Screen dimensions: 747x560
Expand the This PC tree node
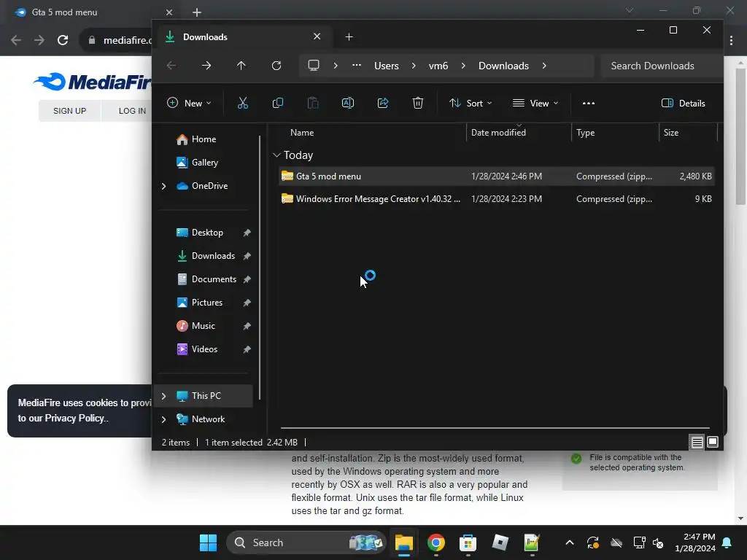pos(163,396)
